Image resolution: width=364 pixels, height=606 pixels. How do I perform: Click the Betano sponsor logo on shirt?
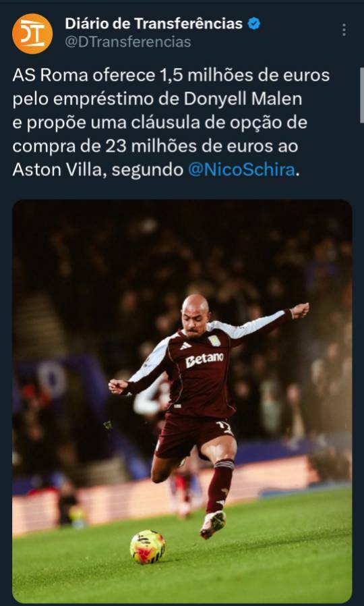(x=204, y=360)
